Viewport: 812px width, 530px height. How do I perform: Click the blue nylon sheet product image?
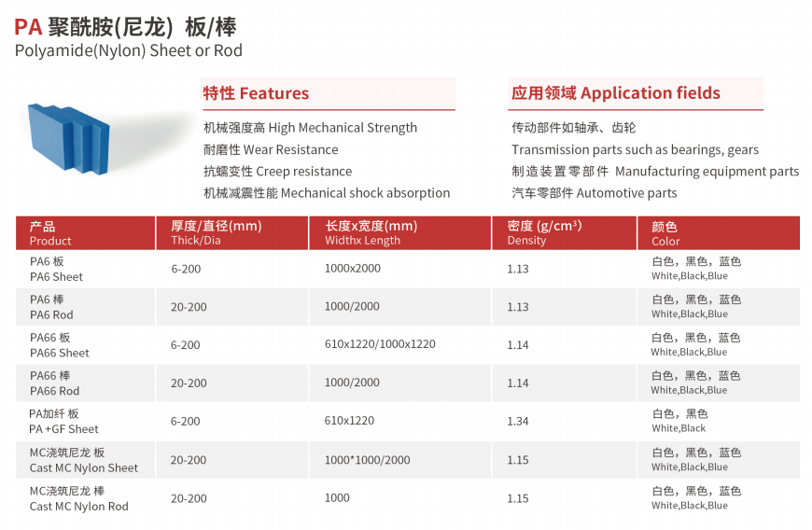(x=69, y=139)
